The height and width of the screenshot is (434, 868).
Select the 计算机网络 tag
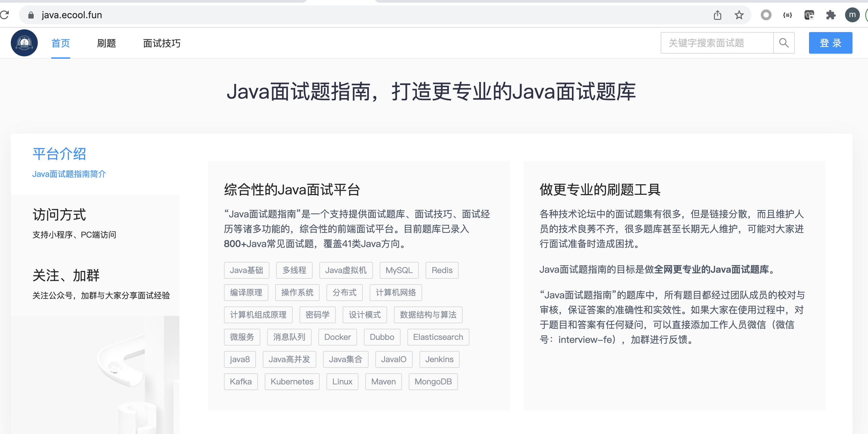coord(396,293)
